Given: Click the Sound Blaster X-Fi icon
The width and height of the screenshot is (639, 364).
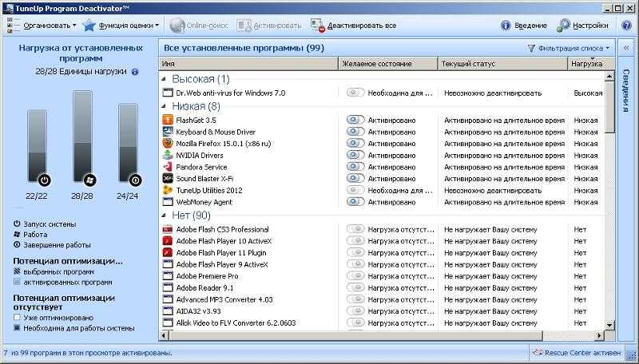Looking at the screenshot, I should point(168,178).
